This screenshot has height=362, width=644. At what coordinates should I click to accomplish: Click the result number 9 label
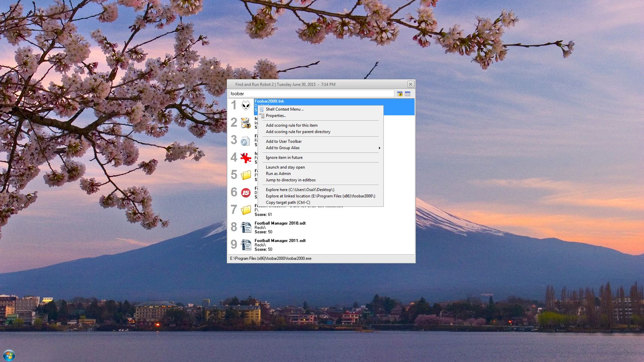234,245
